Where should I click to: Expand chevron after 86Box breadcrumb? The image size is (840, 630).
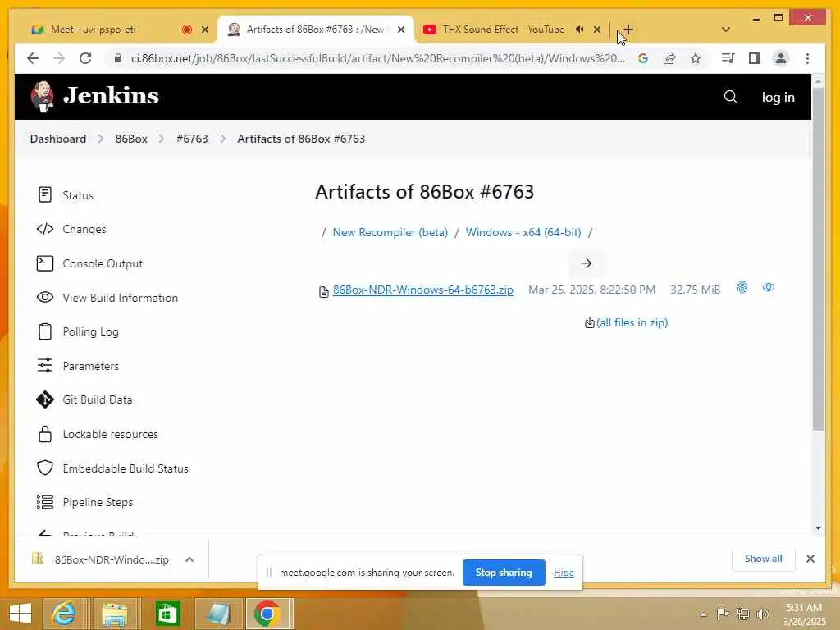162,139
